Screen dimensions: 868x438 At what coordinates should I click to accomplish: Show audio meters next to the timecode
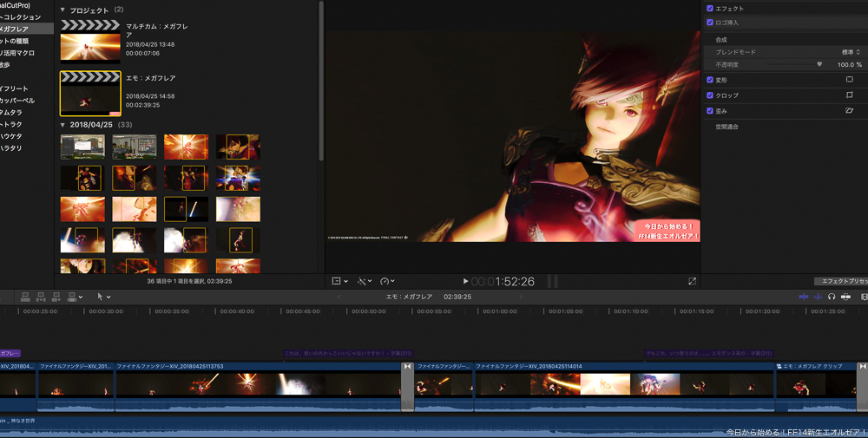(x=552, y=282)
